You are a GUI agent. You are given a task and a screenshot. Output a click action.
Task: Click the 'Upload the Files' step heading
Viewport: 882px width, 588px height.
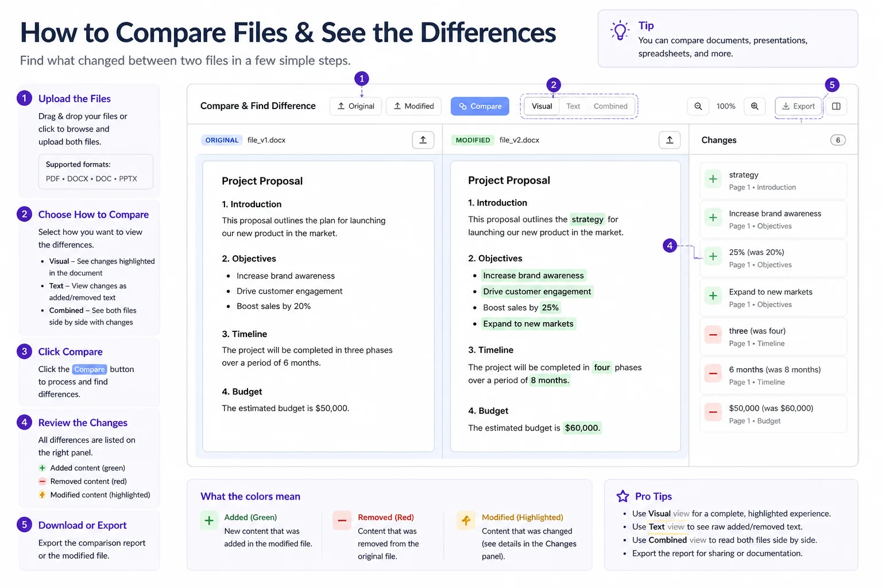(75, 99)
